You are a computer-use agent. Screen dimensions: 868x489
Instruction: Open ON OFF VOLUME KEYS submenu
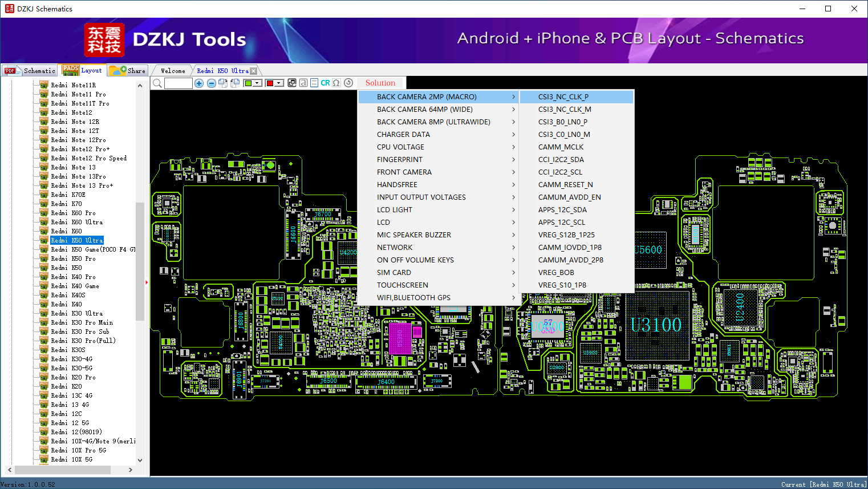(x=438, y=260)
